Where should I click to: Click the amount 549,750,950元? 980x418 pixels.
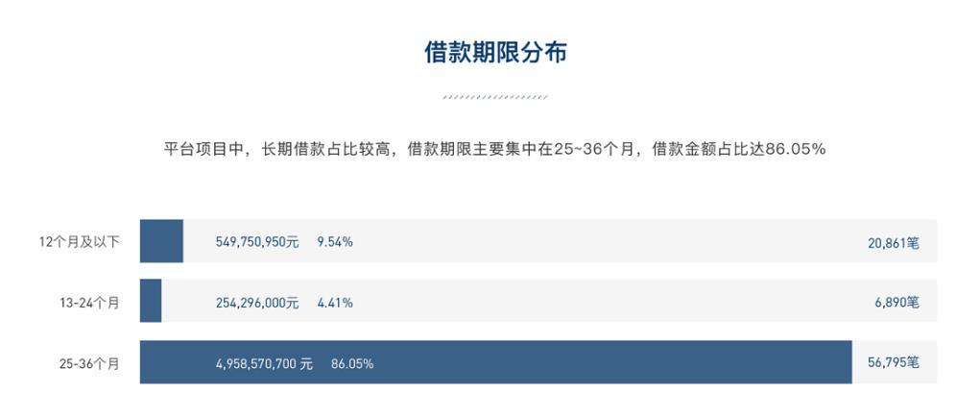[257, 241]
